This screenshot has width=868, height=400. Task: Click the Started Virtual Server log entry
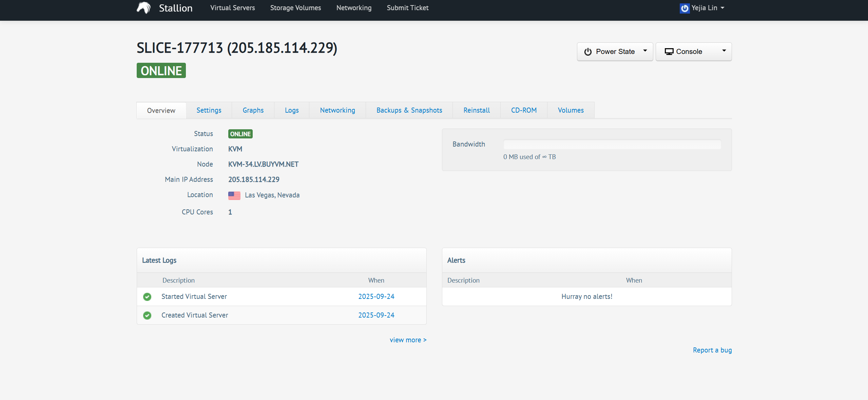click(194, 297)
